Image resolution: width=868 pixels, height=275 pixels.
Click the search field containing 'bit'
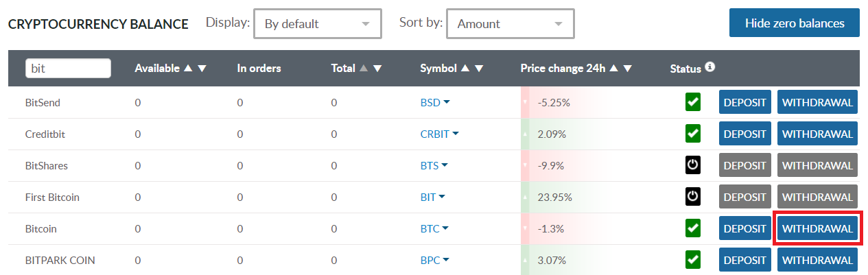[x=68, y=69]
